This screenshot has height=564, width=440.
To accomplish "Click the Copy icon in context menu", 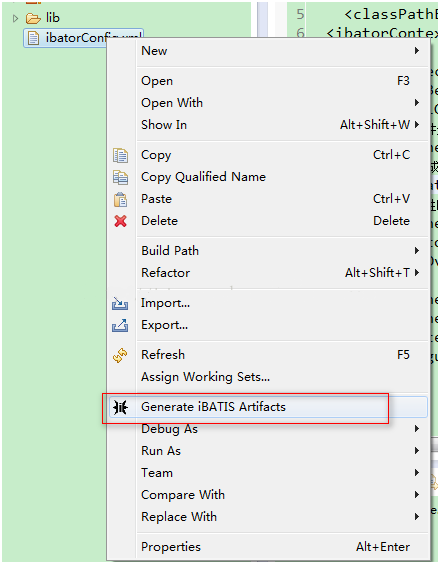I will 120,155.
